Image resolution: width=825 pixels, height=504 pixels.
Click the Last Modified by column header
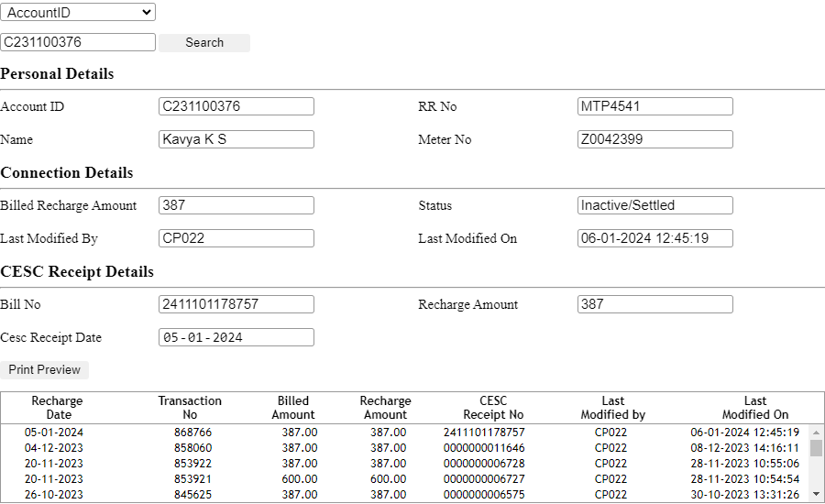pos(613,408)
